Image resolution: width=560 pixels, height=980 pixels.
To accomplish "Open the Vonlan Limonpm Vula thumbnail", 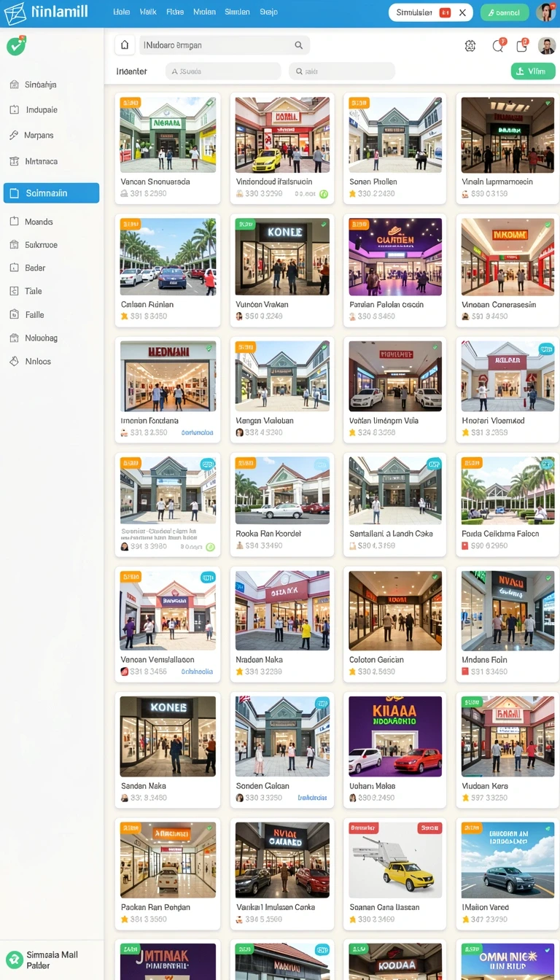I will (x=395, y=376).
